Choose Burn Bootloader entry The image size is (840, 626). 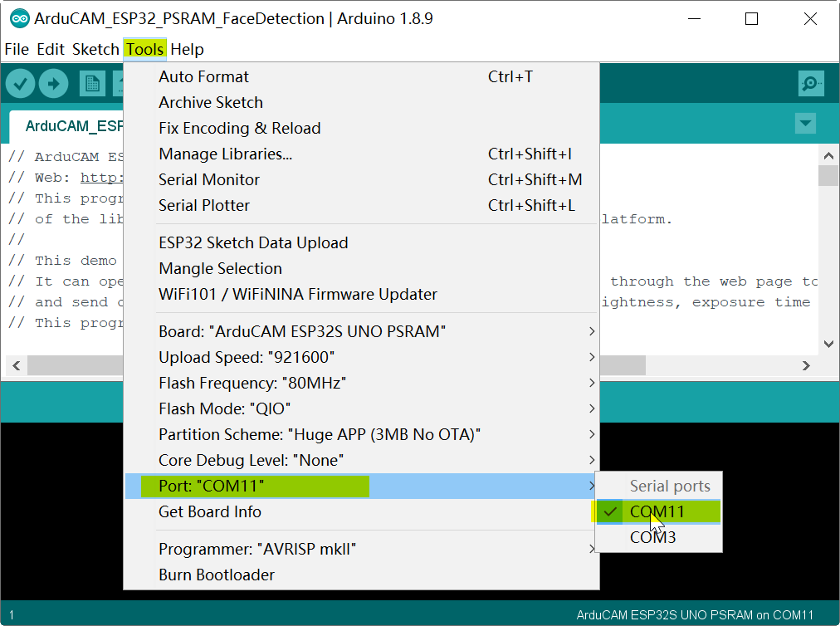(362, 575)
